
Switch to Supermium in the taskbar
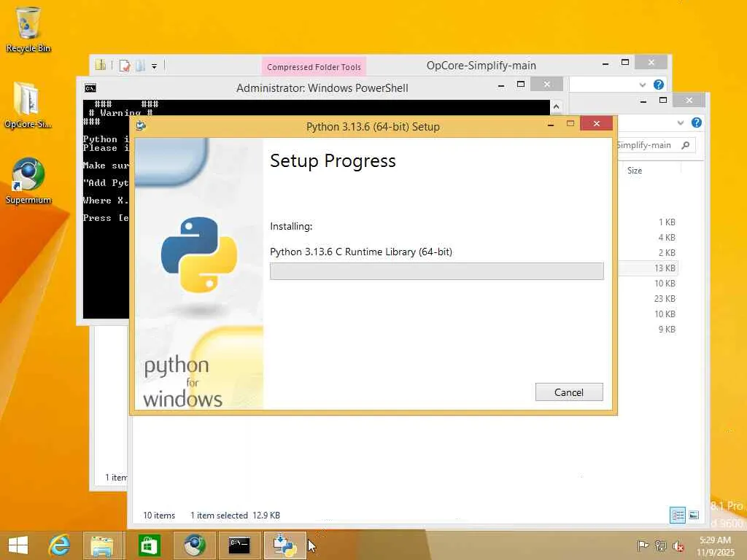coord(194,545)
